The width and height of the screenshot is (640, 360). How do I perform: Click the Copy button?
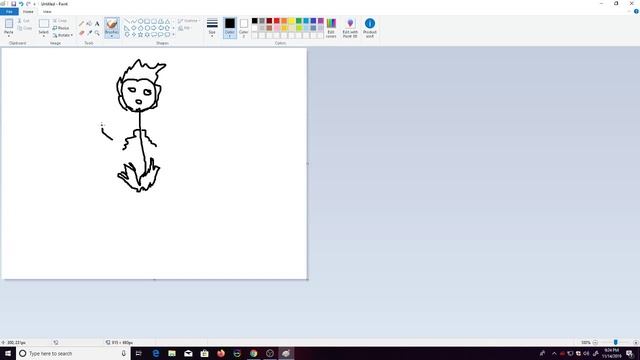point(24,28)
